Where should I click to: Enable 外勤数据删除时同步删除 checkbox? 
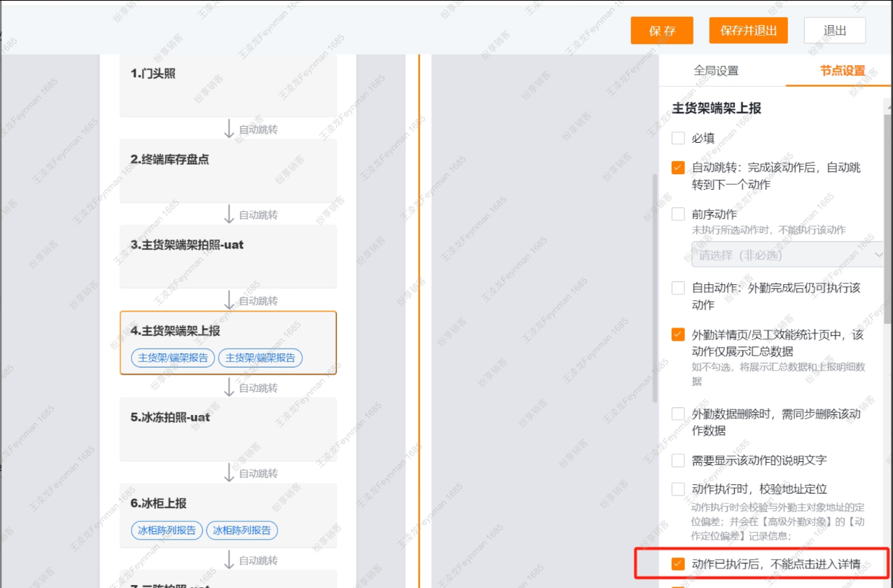pyautogui.click(x=677, y=413)
